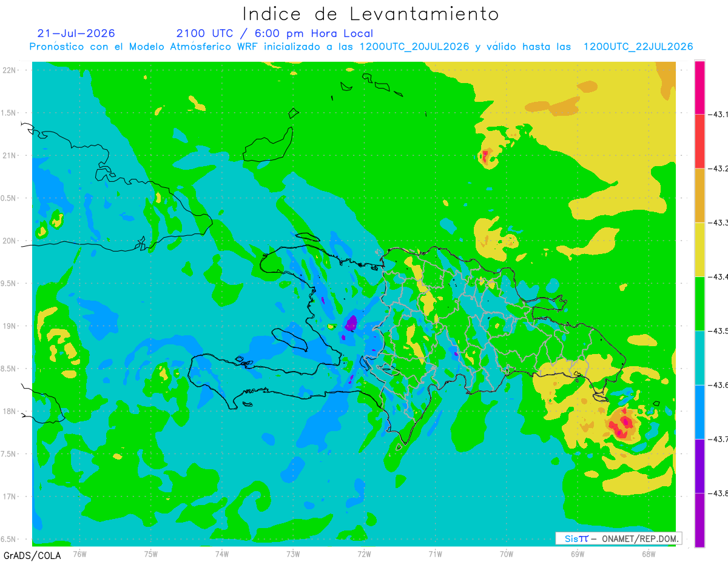This screenshot has height=562, width=728.
Task: Click the legend value "-43.5"
Action: (x=718, y=330)
